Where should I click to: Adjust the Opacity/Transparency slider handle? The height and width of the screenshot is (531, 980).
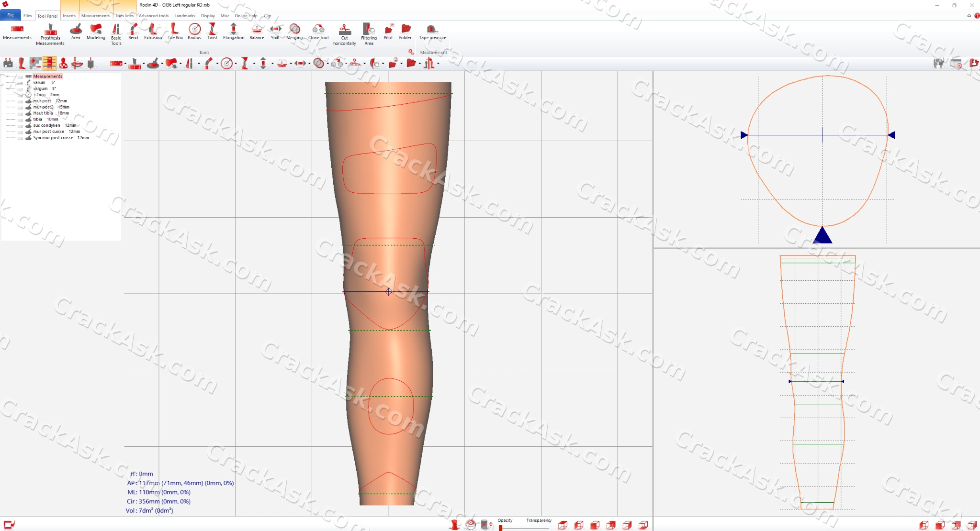(500, 528)
